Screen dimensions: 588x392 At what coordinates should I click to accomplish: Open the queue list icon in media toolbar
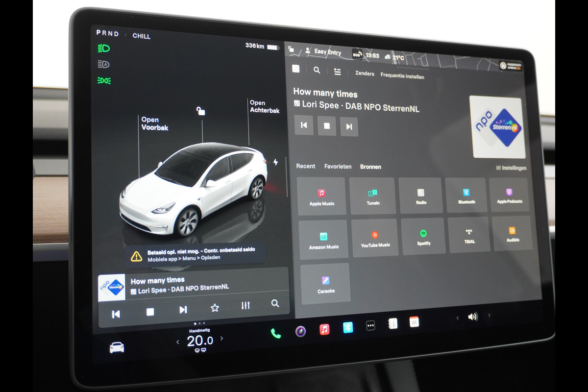338,72
